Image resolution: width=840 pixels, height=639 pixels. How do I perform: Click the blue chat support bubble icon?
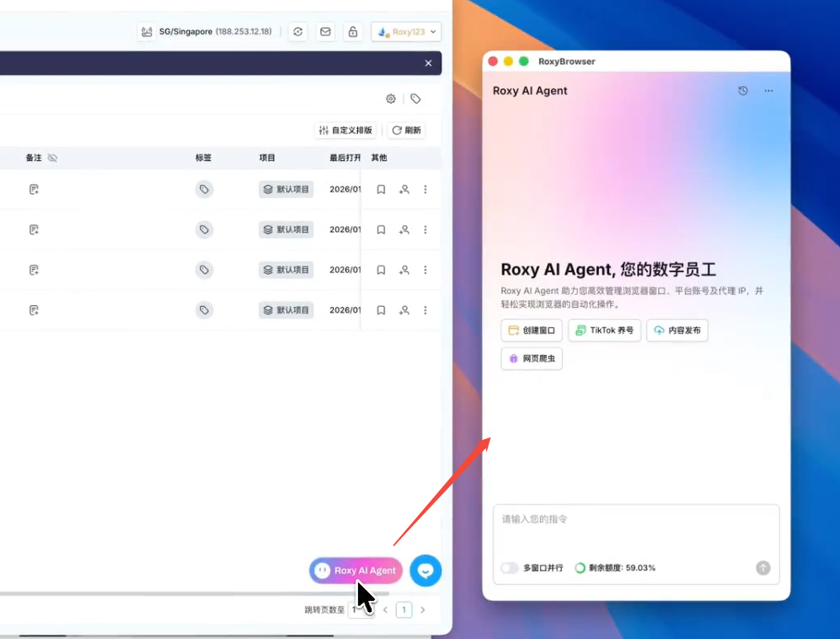coord(425,571)
